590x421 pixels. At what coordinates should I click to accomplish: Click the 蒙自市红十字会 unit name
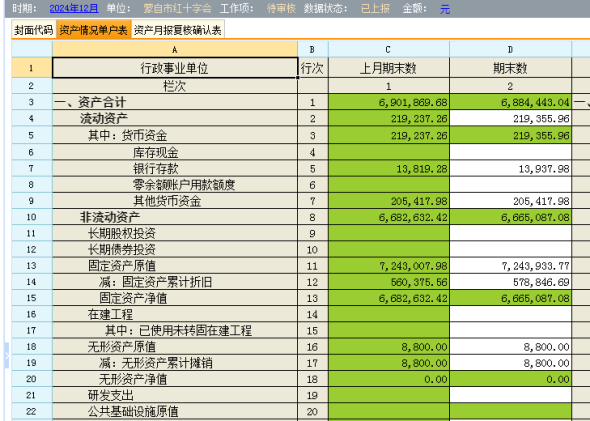178,8
